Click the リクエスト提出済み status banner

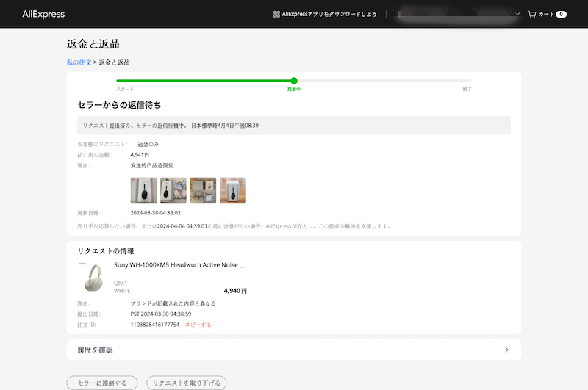(x=294, y=126)
